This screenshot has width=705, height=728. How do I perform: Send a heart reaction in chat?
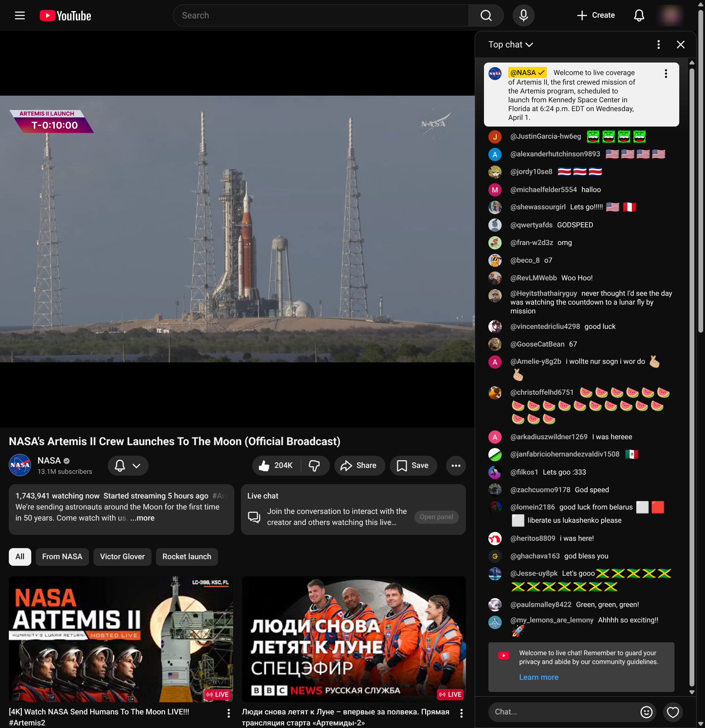point(673,712)
